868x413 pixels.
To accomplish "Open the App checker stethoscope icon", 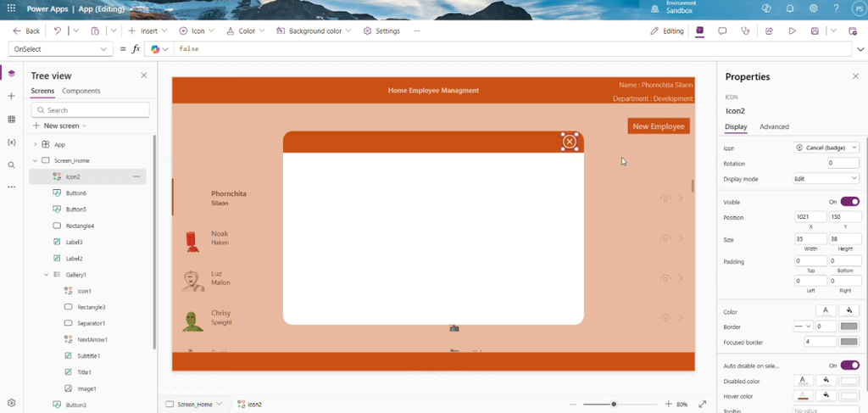I will (745, 31).
